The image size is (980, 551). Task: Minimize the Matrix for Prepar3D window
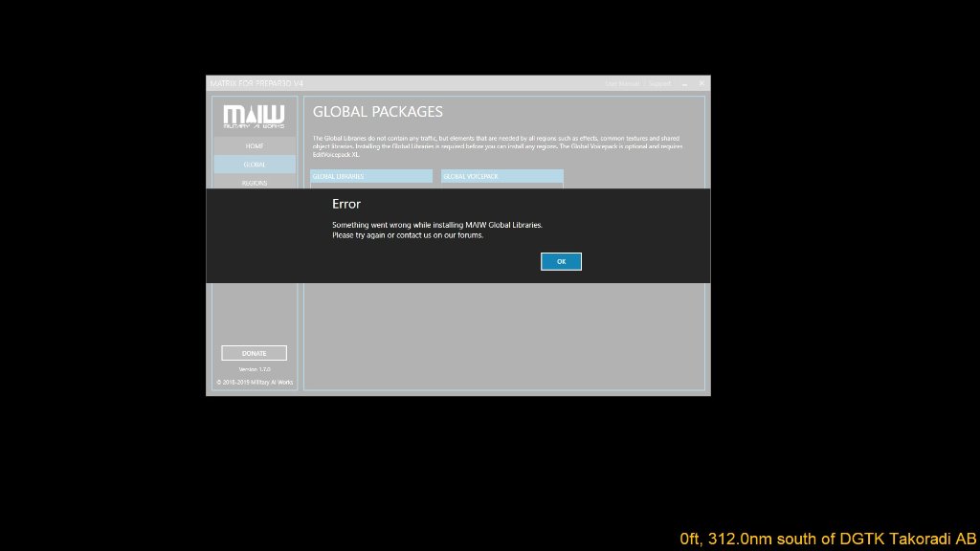(x=684, y=84)
